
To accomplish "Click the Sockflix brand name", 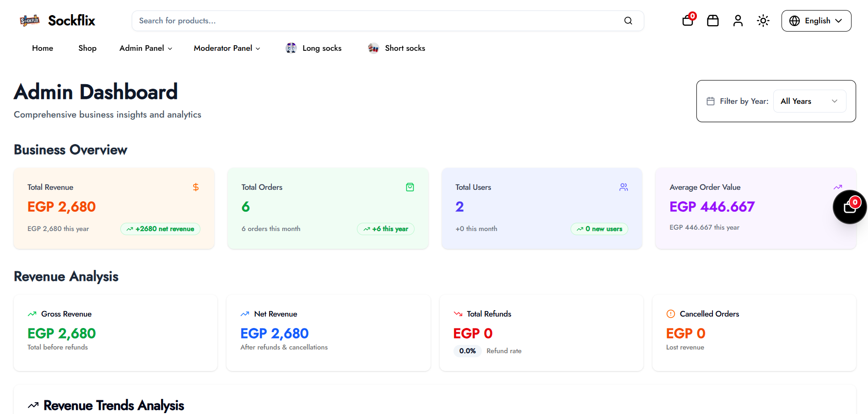I will tap(71, 21).
